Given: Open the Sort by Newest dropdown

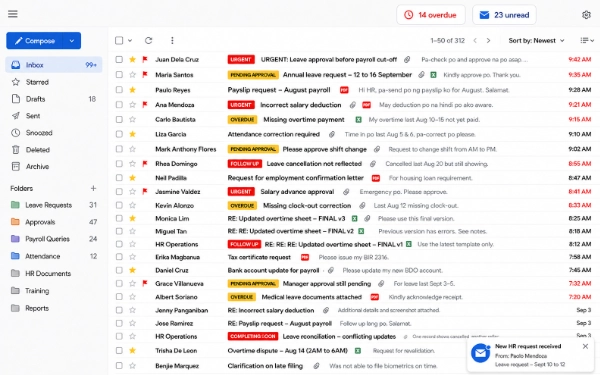Looking at the screenshot, I should (x=536, y=41).
